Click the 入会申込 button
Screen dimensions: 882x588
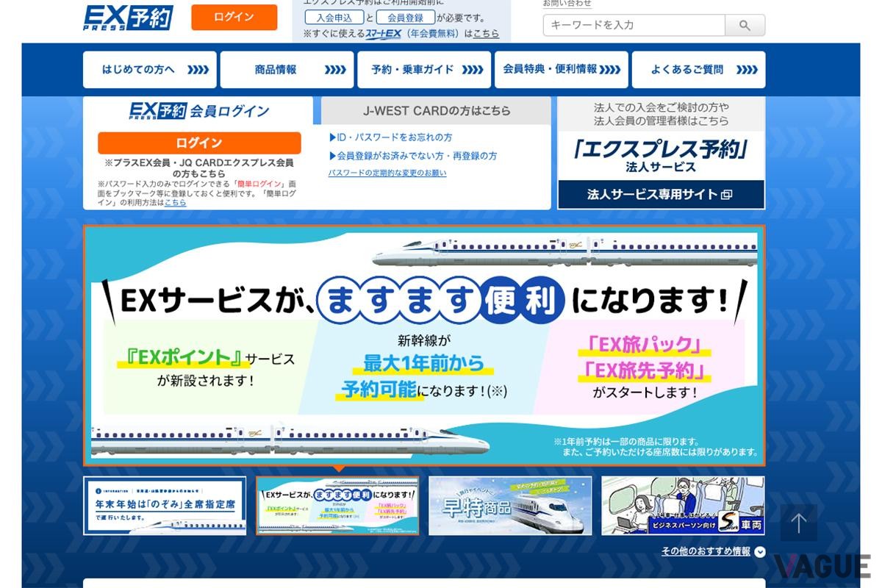(x=335, y=18)
